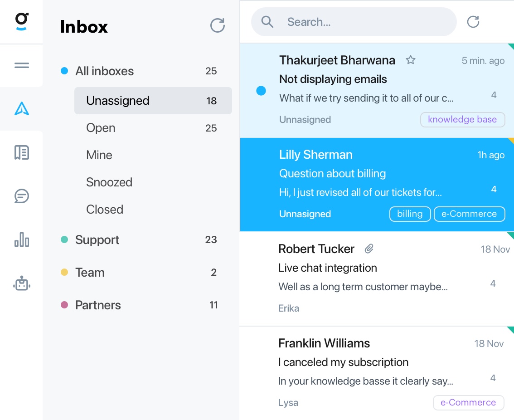Star the Thakurjeet Bharwana conversation
This screenshot has width=514, height=420.
(410, 60)
